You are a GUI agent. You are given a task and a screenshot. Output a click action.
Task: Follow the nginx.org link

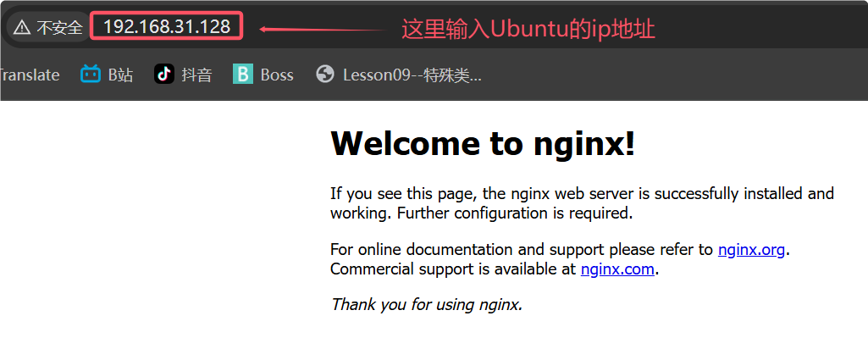[x=751, y=250]
